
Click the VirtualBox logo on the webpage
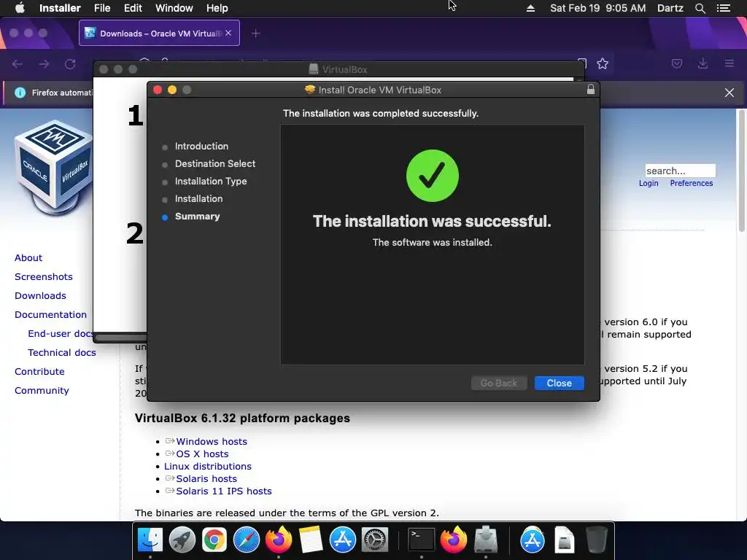[53, 168]
